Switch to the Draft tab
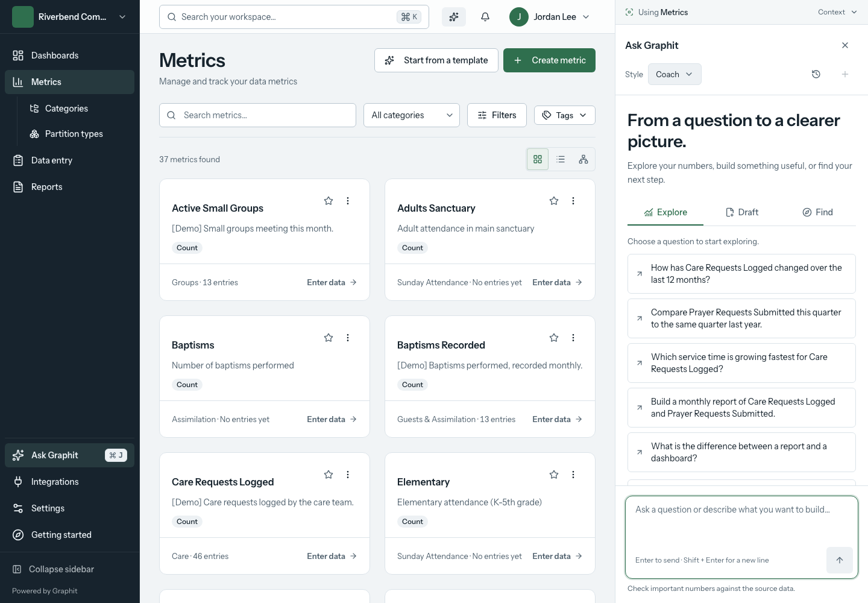The height and width of the screenshot is (603, 868). [x=741, y=212]
